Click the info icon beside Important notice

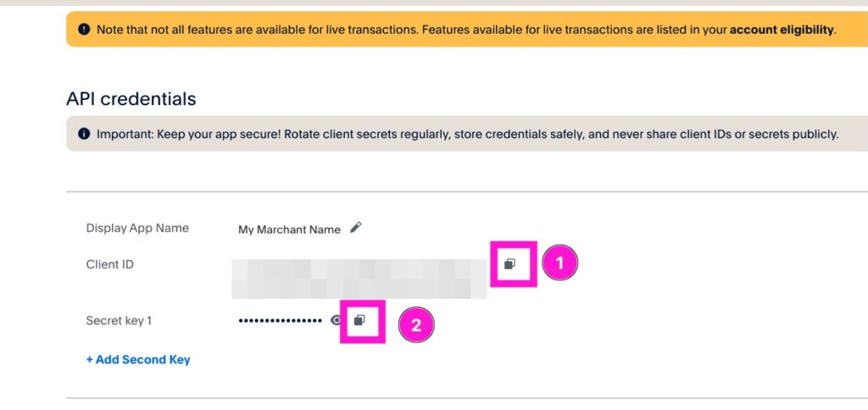tap(84, 134)
